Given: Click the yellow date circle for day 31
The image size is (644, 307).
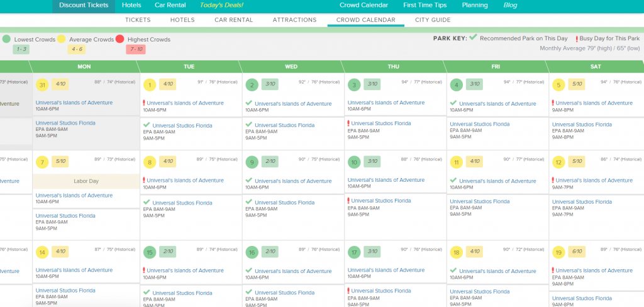Looking at the screenshot, I should pyautogui.click(x=43, y=85).
